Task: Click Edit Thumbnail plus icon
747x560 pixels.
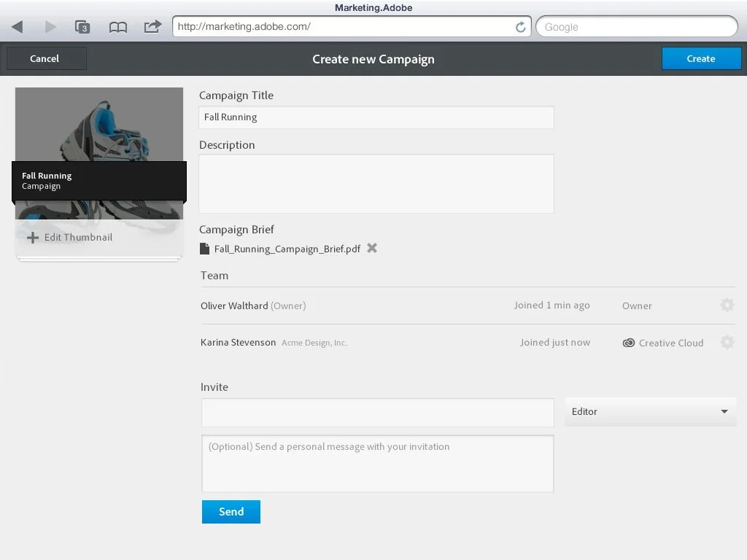Action: 32,238
